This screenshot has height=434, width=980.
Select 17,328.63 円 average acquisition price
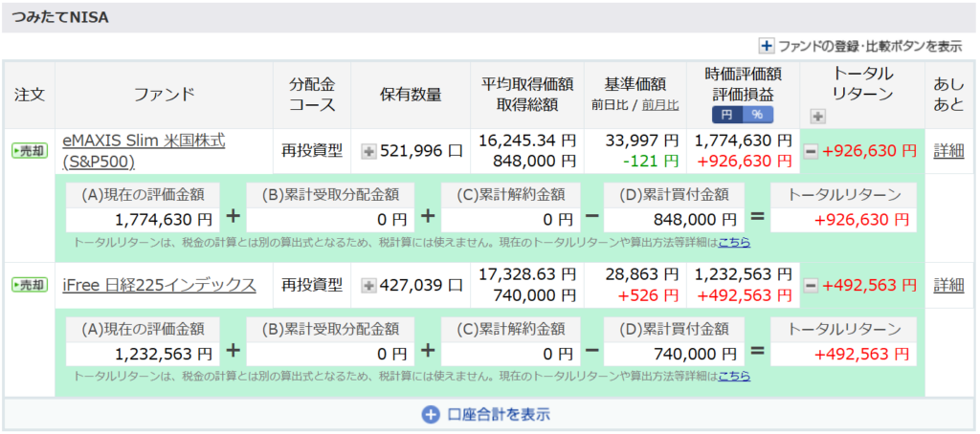click(527, 272)
